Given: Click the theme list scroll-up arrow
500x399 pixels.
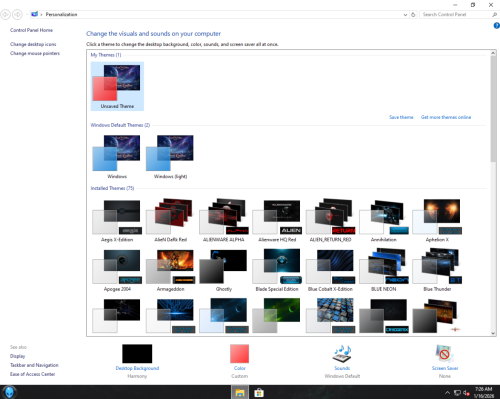Looking at the screenshot, I should (x=493, y=53).
